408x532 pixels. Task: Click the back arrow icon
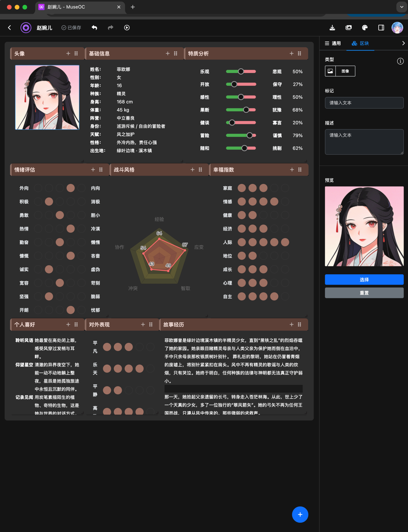10,28
